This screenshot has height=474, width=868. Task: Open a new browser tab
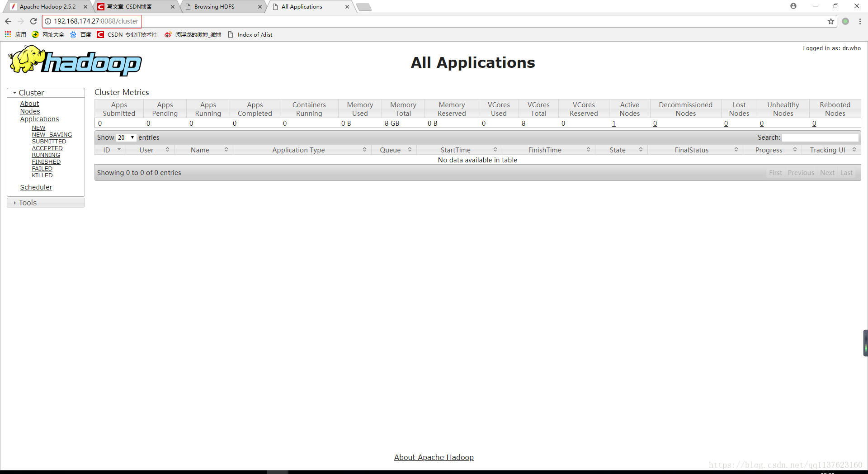coord(364,7)
